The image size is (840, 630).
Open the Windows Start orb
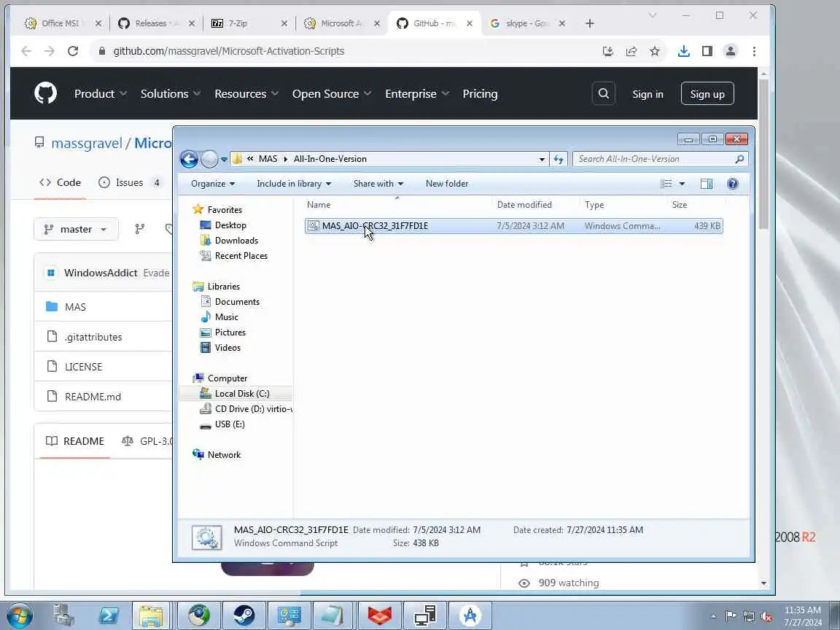[19, 615]
